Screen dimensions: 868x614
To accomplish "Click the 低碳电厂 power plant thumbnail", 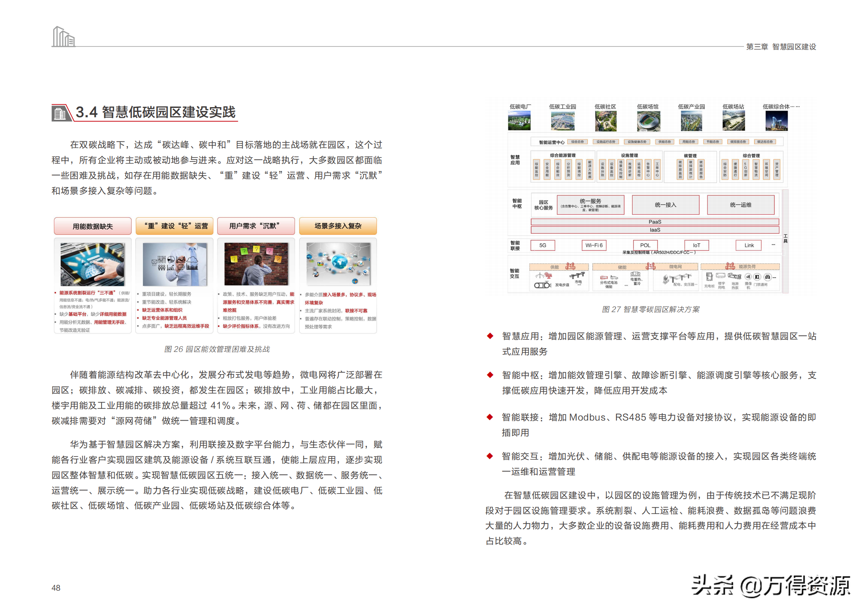I will click(x=519, y=121).
